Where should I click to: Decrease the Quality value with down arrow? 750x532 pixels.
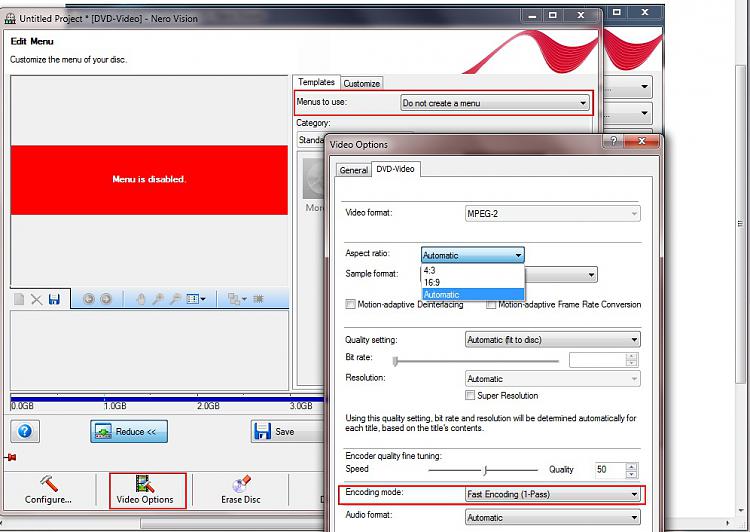(x=631, y=474)
